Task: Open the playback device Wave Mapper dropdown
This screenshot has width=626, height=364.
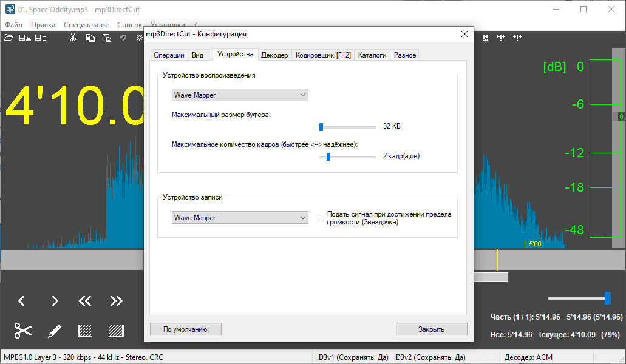Action: coord(240,95)
